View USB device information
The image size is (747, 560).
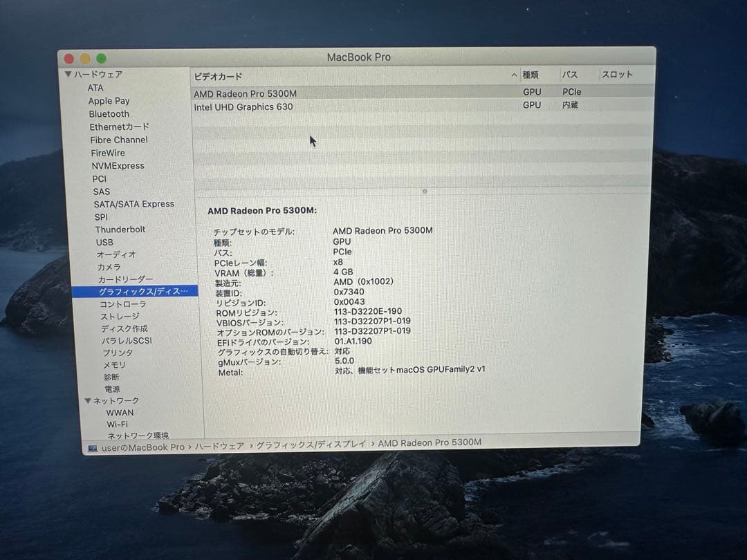[x=104, y=242]
